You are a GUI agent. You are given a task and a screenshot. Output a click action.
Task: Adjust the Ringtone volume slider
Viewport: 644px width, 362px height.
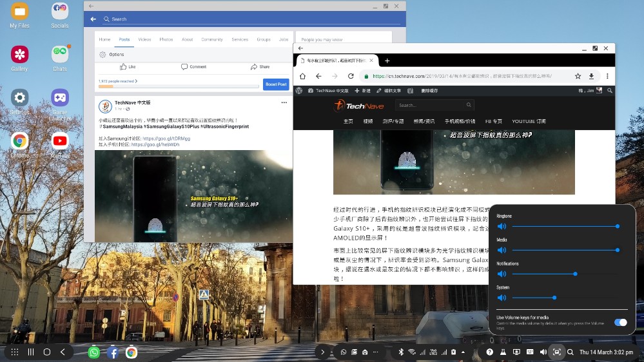click(565, 226)
